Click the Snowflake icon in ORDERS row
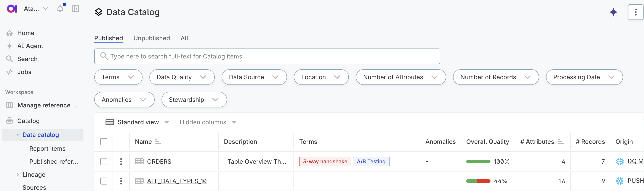Viewport: 644px width, 191px height. coord(620,162)
